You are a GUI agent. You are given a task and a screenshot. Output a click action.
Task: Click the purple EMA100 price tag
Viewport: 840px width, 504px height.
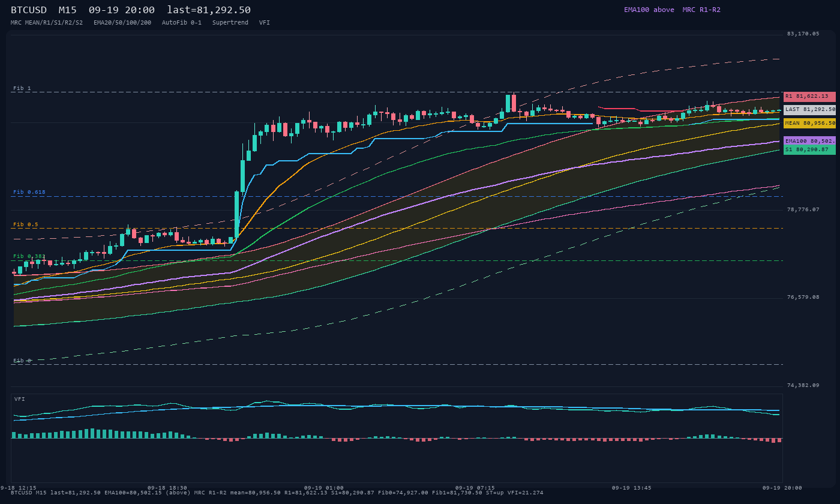coord(809,141)
